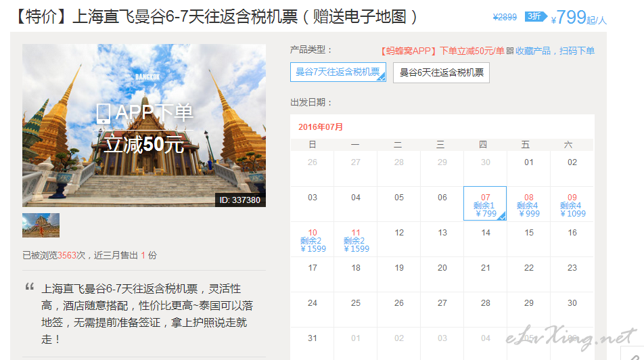Click the phone icon on the APP下单 banner

[103, 112]
